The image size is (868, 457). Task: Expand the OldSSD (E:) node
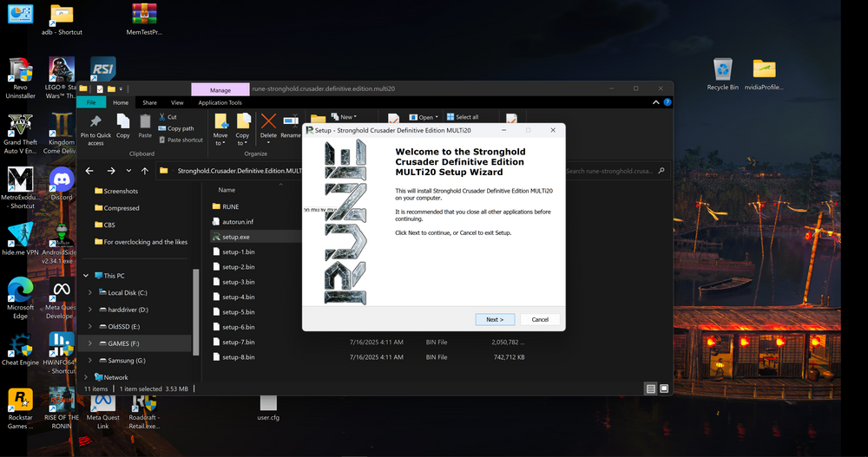coord(90,326)
